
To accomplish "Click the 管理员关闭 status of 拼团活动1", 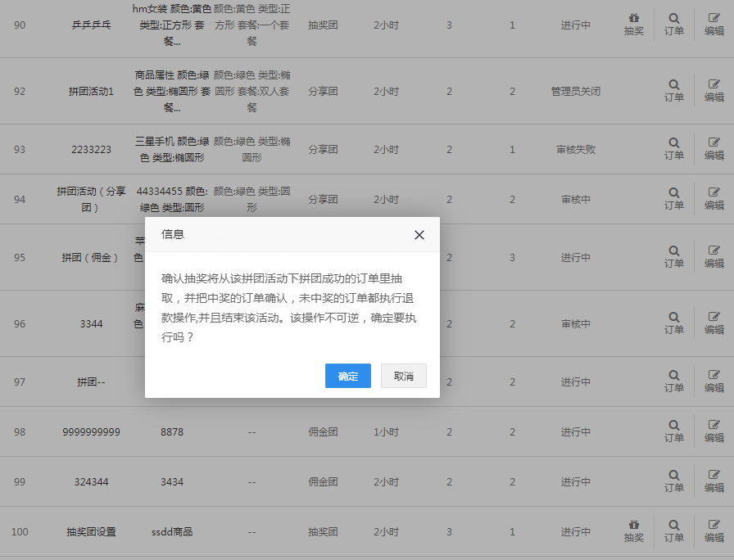I will coord(575,92).
